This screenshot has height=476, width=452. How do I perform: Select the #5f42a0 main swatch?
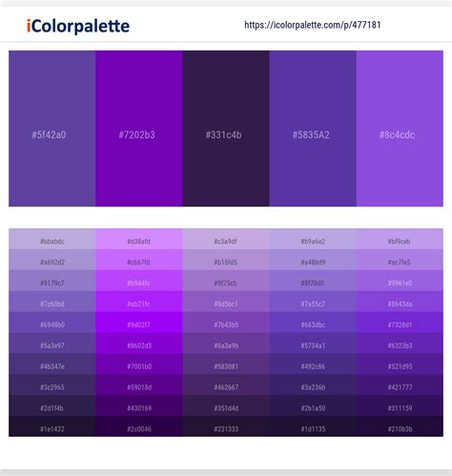[x=52, y=129]
